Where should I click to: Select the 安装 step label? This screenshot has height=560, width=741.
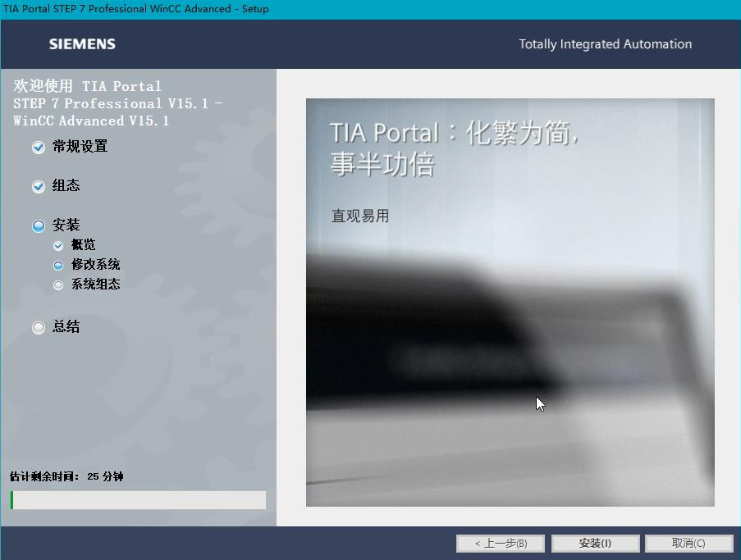66,225
